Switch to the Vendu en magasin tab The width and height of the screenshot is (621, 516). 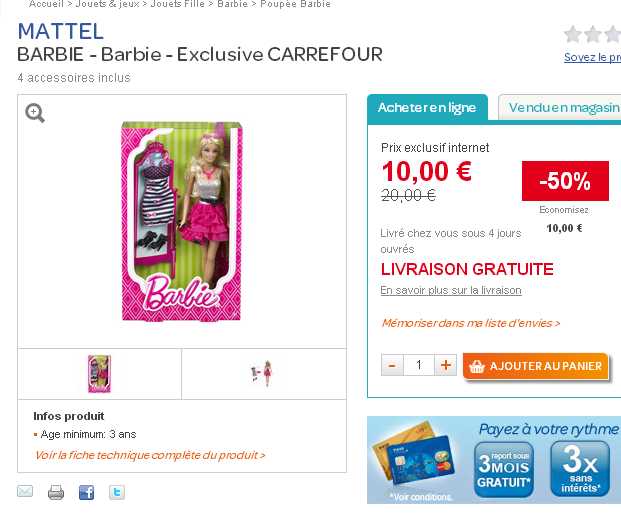(x=560, y=107)
